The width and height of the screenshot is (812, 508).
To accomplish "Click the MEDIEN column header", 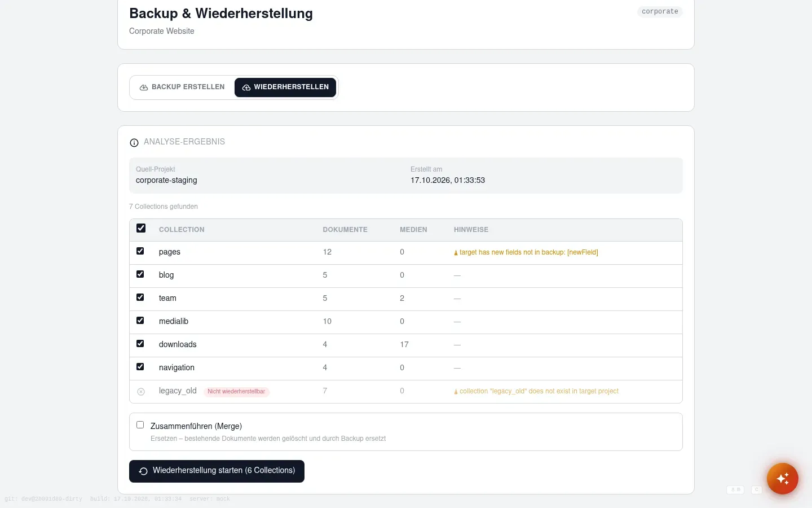I will pyautogui.click(x=413, y=230).
